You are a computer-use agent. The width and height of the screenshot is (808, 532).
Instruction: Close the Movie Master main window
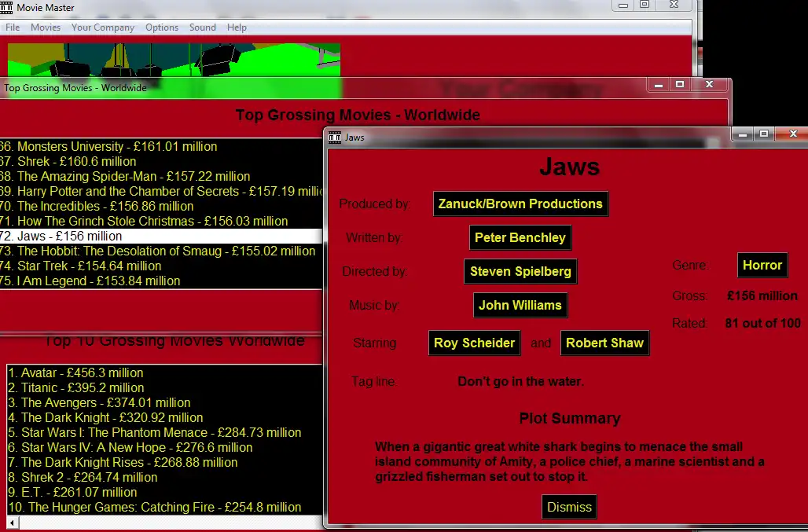[674, 6]
